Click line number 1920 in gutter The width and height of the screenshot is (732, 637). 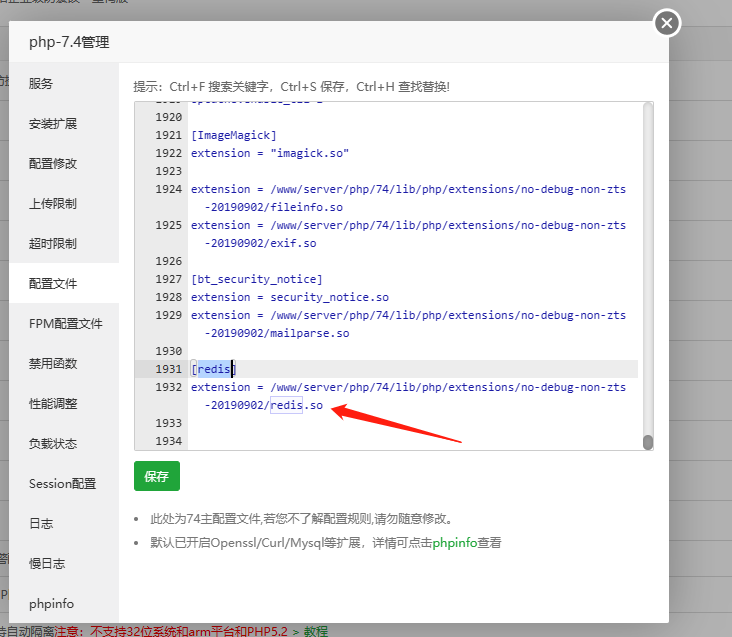[x=169, y=117]
